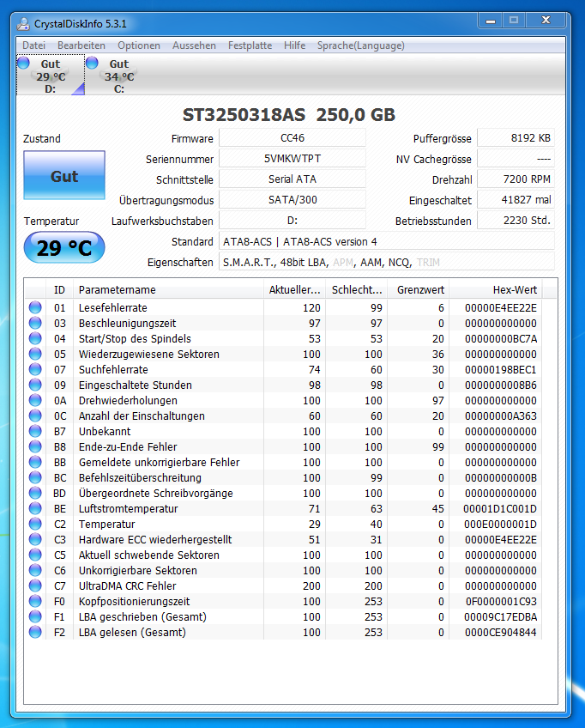Click the status orb in the C2 Temperatur row
This screenshot has height=728, width=585.
click(x=35, y=524)
